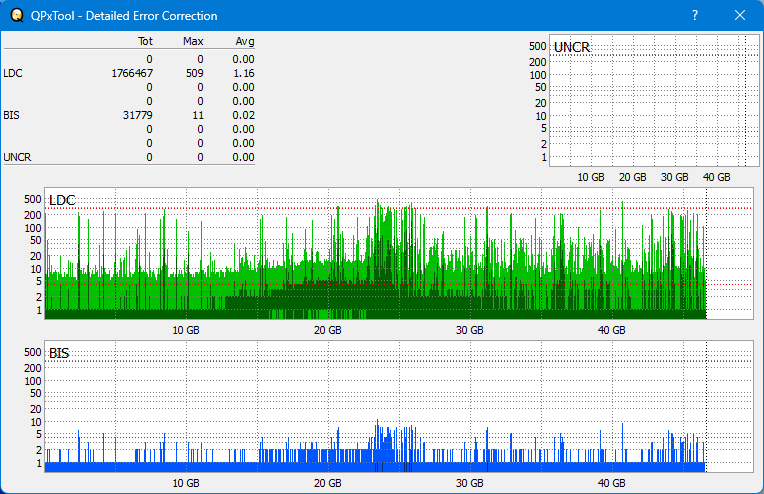Click the Max column header
764x494 pixels.
tap(193, 41)
